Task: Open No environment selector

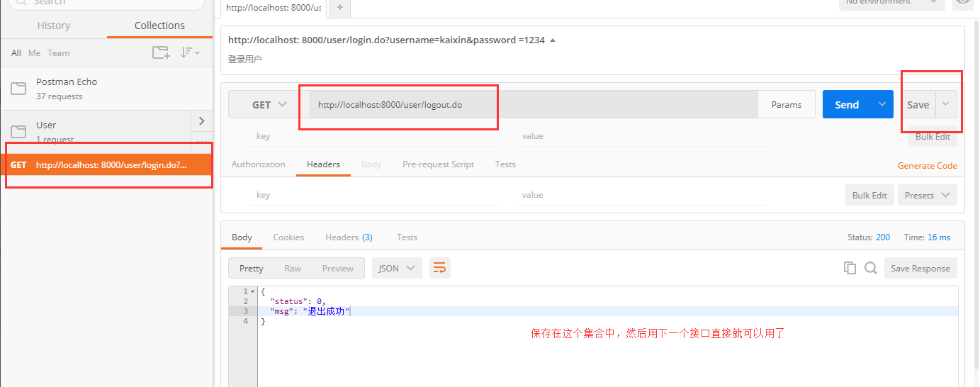Action: [x=892, y=3]
